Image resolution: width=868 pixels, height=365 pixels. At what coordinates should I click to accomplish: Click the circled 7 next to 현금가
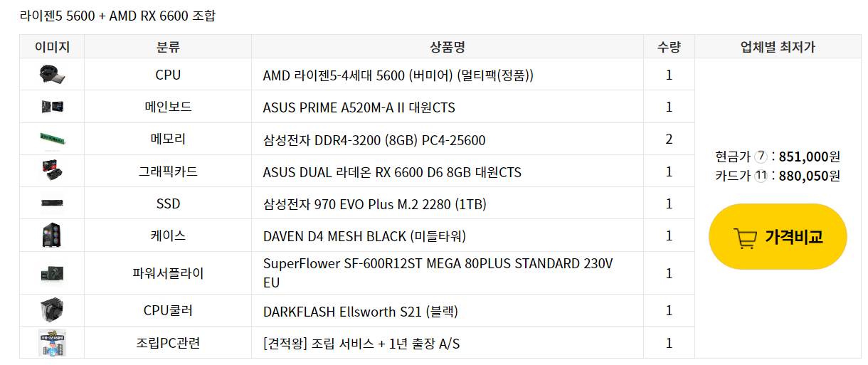761,157
